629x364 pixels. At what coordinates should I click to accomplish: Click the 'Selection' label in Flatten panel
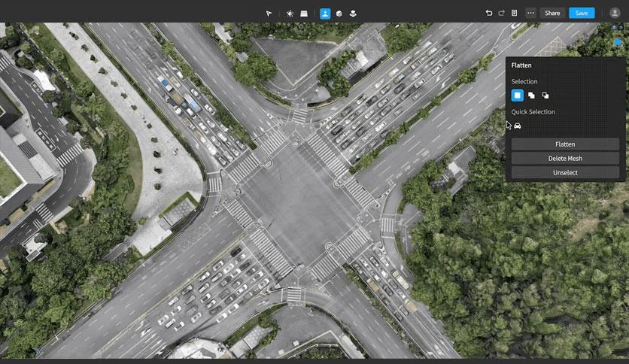(x=524, y=81)
